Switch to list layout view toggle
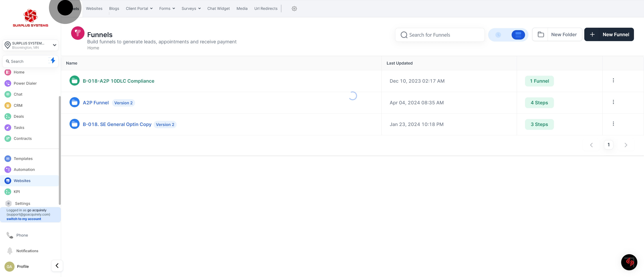This screenshot has height=277, width=644. tap(518, 35)
